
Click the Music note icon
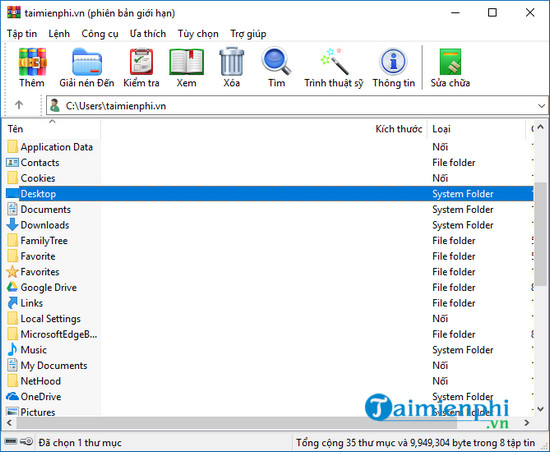coord(12,350)
